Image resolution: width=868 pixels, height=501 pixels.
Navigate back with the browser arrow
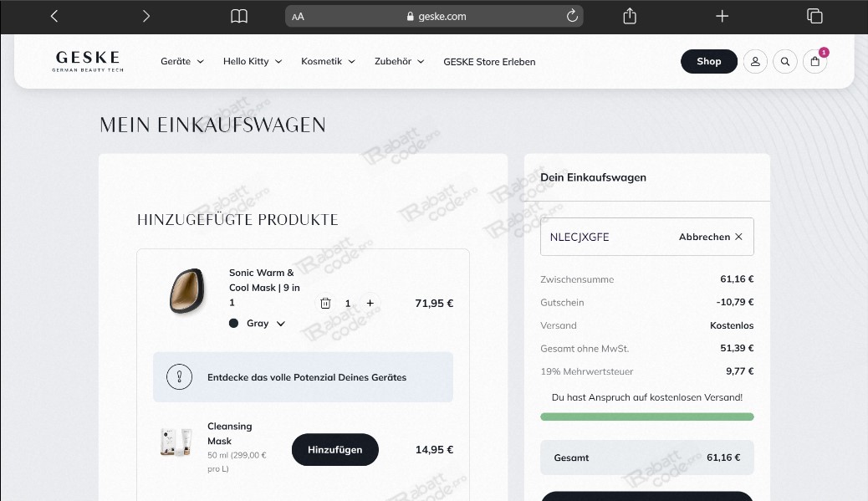point(54,15)
